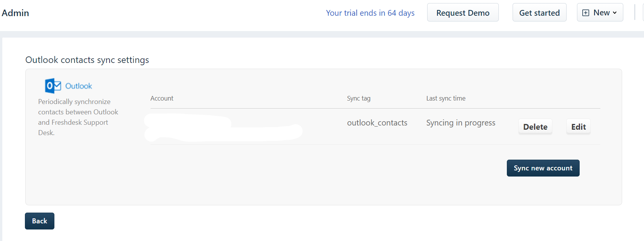Viewport: 644px width, 241px height.
Task: Go back using the Back button
Action: (39, 221)
